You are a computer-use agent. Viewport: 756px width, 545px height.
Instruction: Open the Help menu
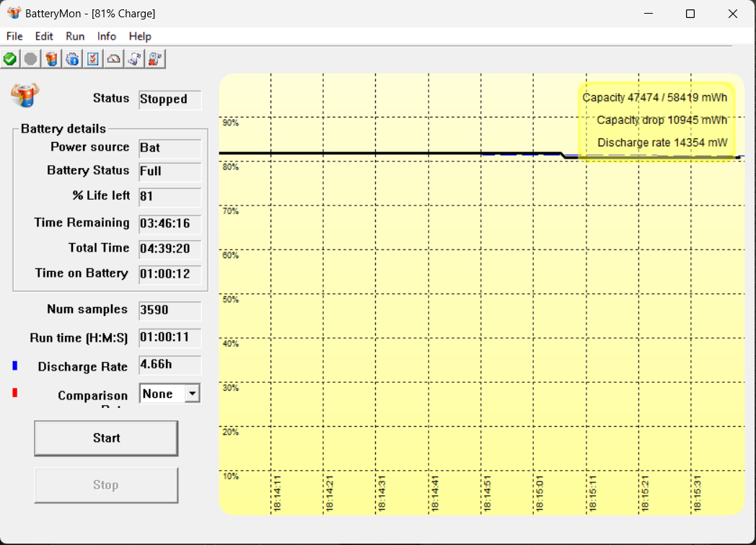tap(140, 36)
